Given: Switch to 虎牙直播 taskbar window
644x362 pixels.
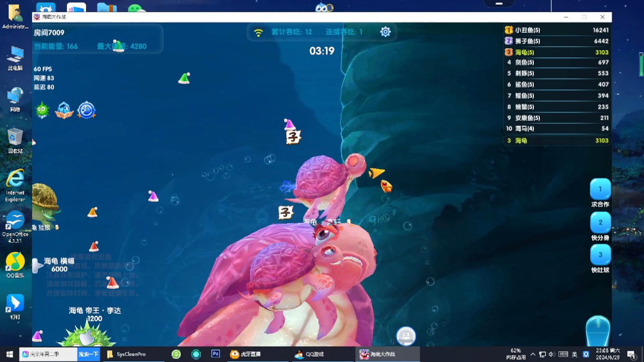Looking at the screenshot, I should point(246,354).
